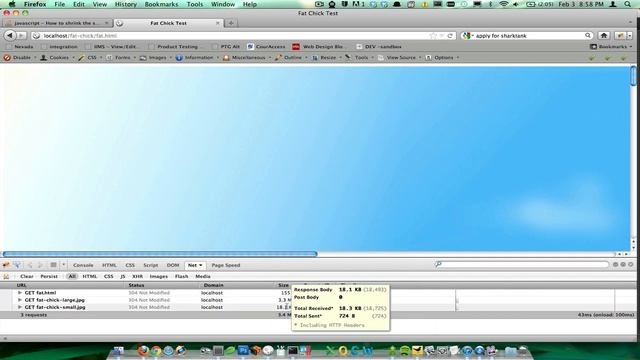This screenshot has height=360, width=640.
Task: Filter Net requests by JS
Action: (x=122, y=276)
